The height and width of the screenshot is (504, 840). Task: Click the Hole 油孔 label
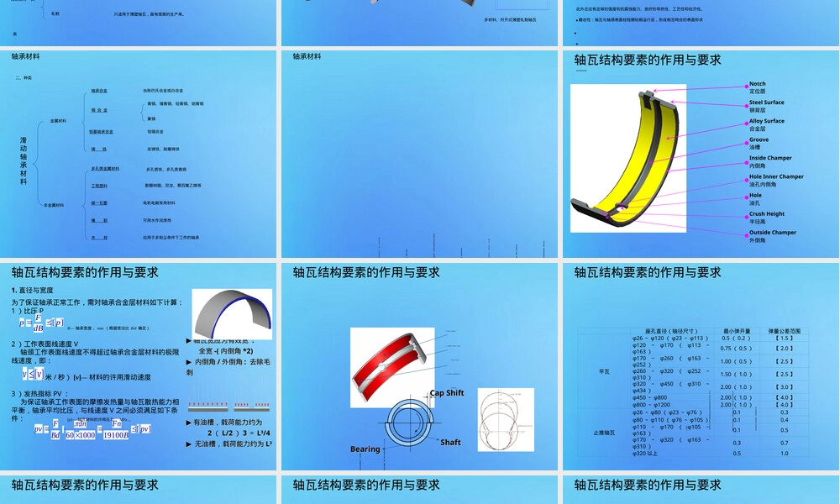(755, 199)
